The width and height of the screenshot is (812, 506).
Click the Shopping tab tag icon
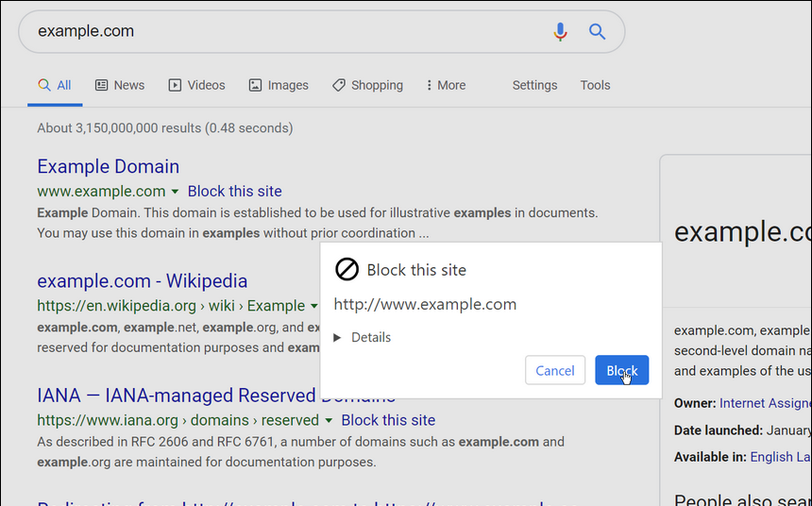click(339, 85)
